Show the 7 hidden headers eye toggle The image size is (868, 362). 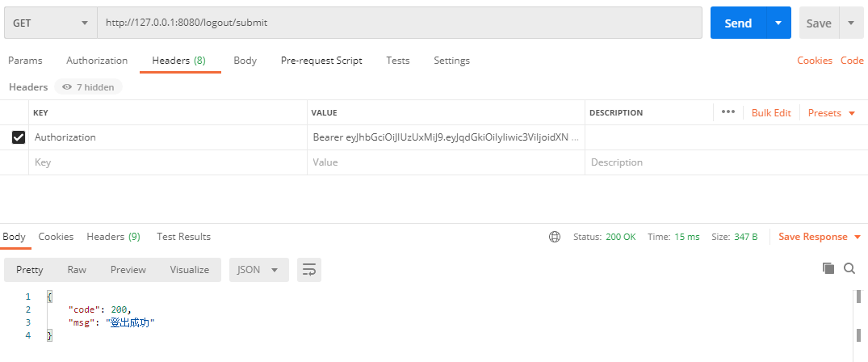click(x=88, y=86)
